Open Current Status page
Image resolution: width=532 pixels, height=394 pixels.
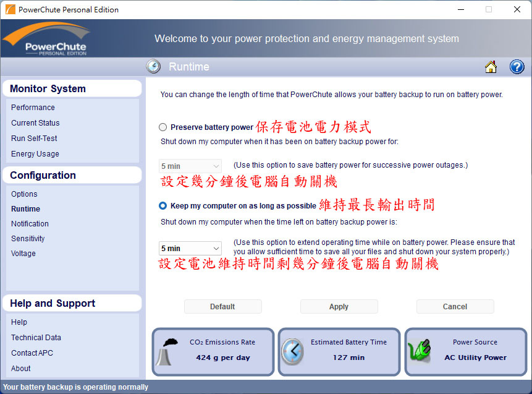point(35,123)
